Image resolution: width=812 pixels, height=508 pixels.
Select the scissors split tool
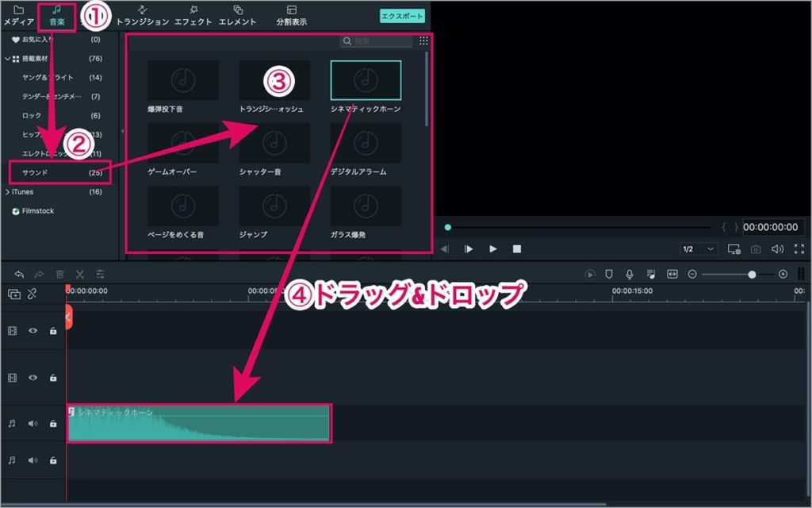tap(80, 274)
